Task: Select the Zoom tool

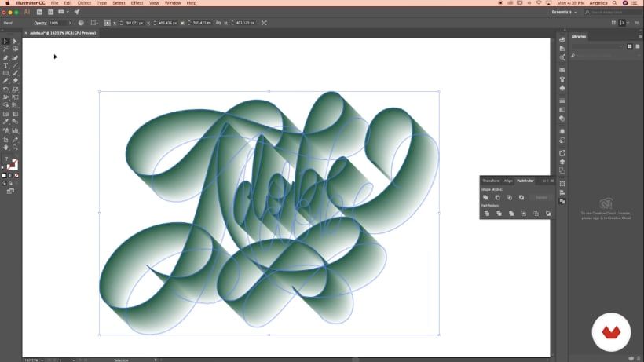Action: pos(15,148)
